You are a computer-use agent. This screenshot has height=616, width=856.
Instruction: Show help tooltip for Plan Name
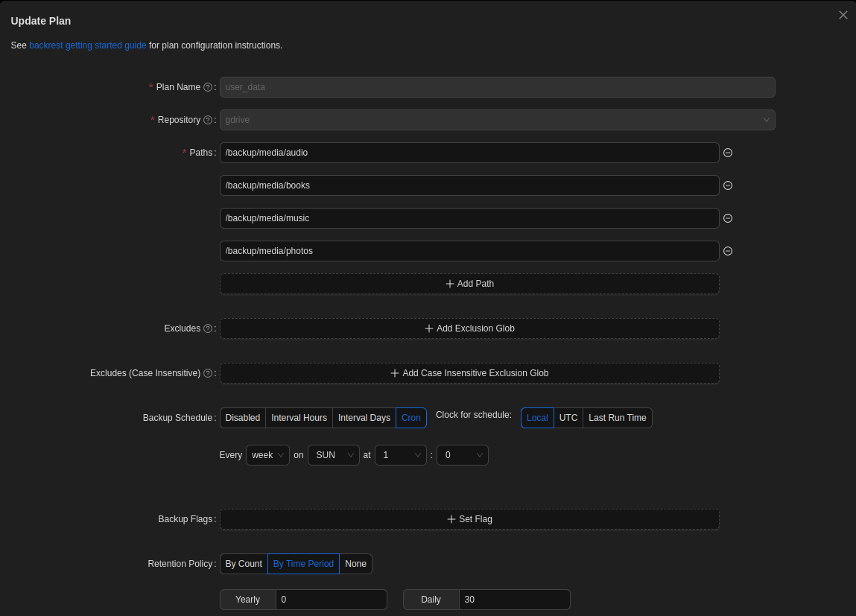[x=208, y=87]
